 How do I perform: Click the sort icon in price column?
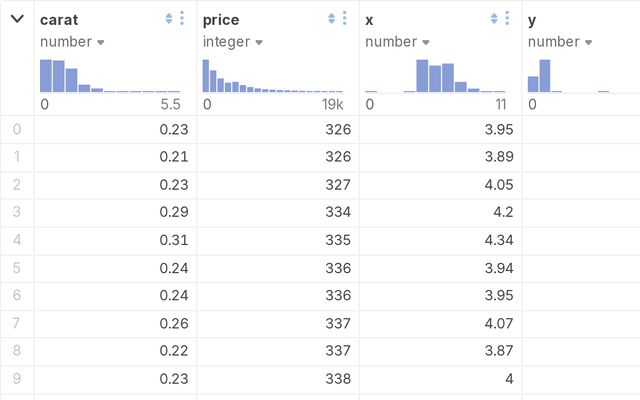(332, 19)
